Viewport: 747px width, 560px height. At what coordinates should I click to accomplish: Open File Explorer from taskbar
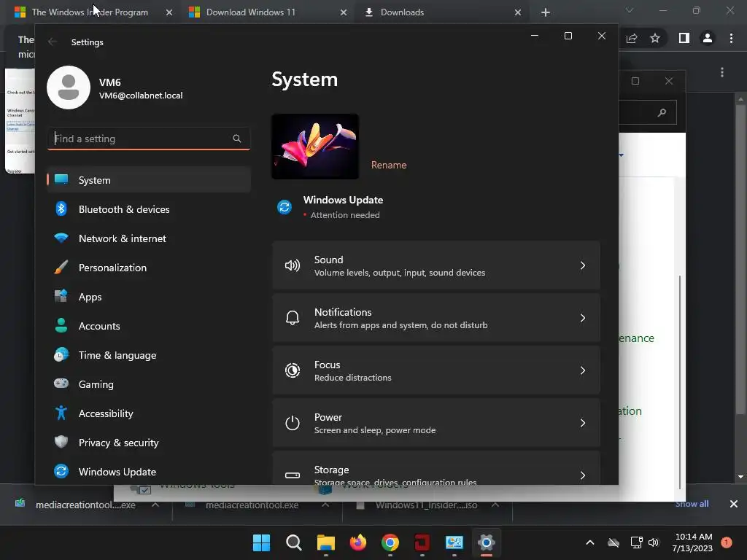[x=326, y=542]
